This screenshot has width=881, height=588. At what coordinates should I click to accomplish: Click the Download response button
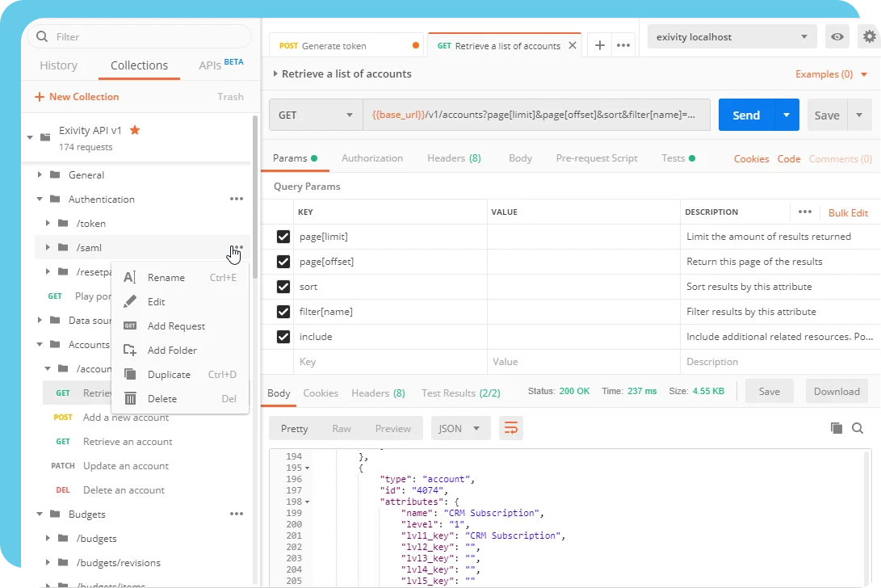pos(837,391)
